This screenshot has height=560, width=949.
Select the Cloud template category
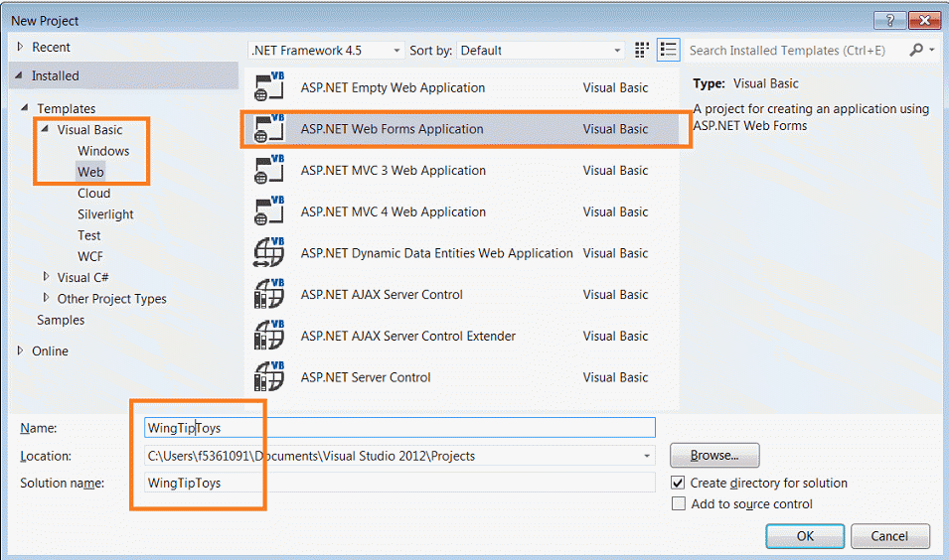[93, 193]
